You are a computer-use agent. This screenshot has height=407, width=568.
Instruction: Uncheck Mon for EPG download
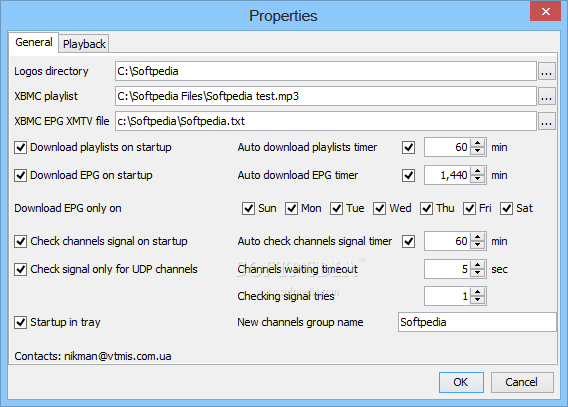tap(291, 209)
